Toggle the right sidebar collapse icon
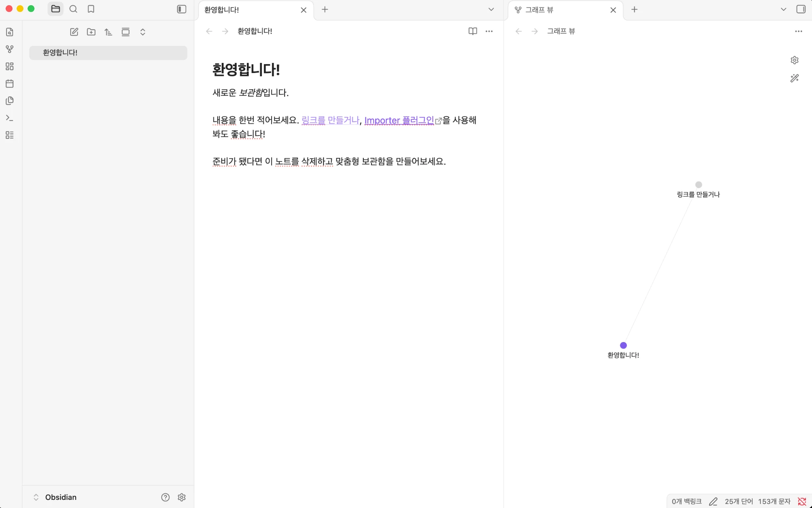Viewport: 812px width, 508px height. pos(801,9)
